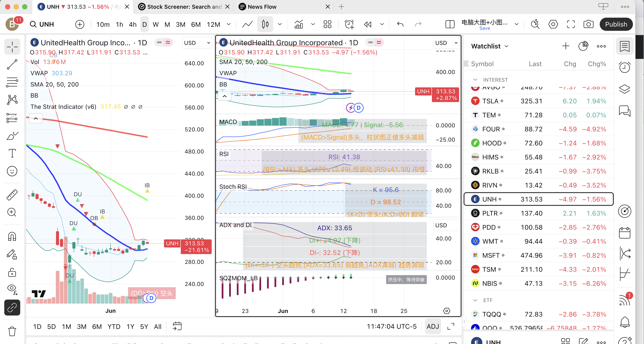The height and width of the screenshot is (344, 644).
Task: Create an alert using the clock icon
Action: click(x=349, y=24)
